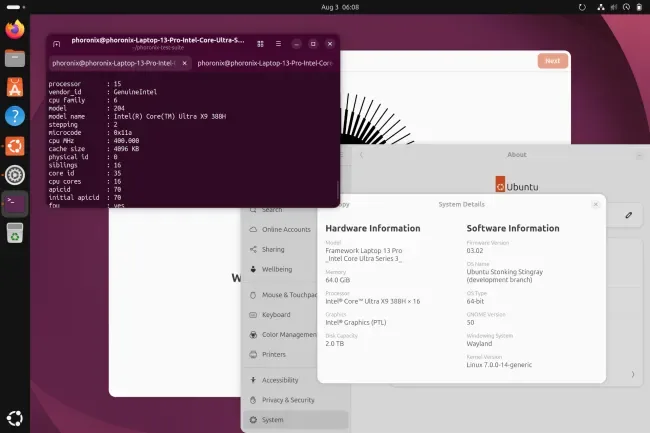Click the terminal scrollbar

[x=338, y=189]
